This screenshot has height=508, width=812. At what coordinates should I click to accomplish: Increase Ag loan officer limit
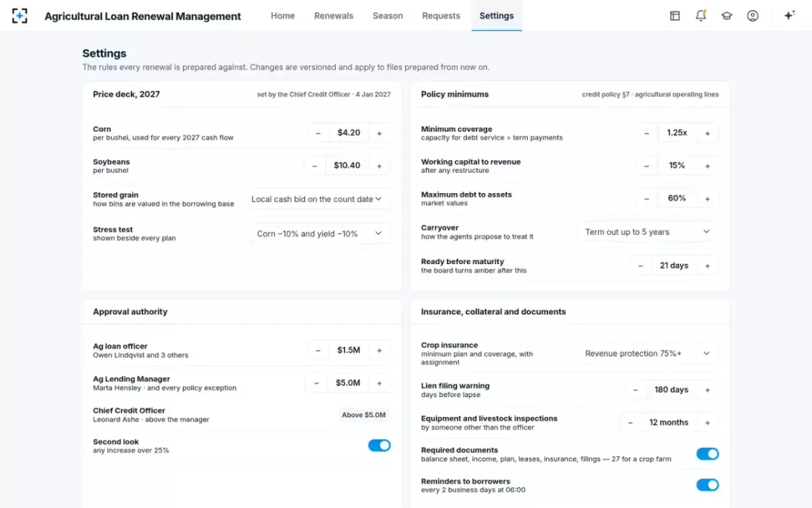(380, 350)
